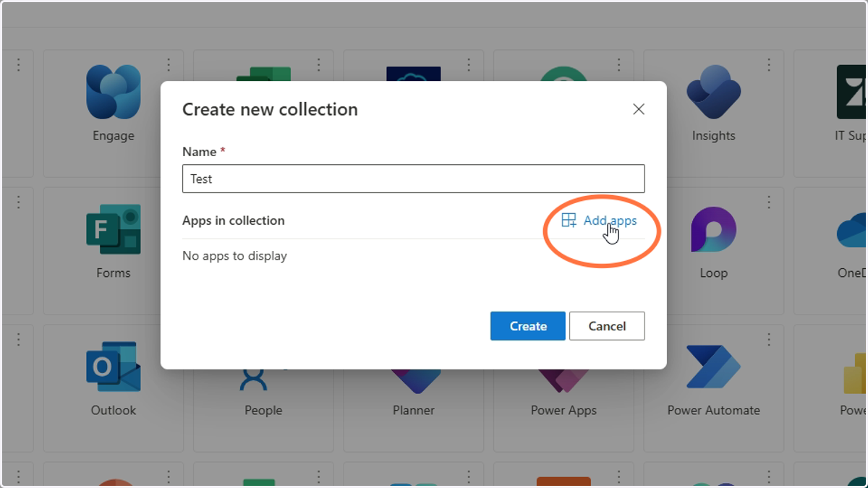Click the Add apps grid icon
The width and height of the screenshot is (868, 488).
pyautogui.click(x=569, y=221)
